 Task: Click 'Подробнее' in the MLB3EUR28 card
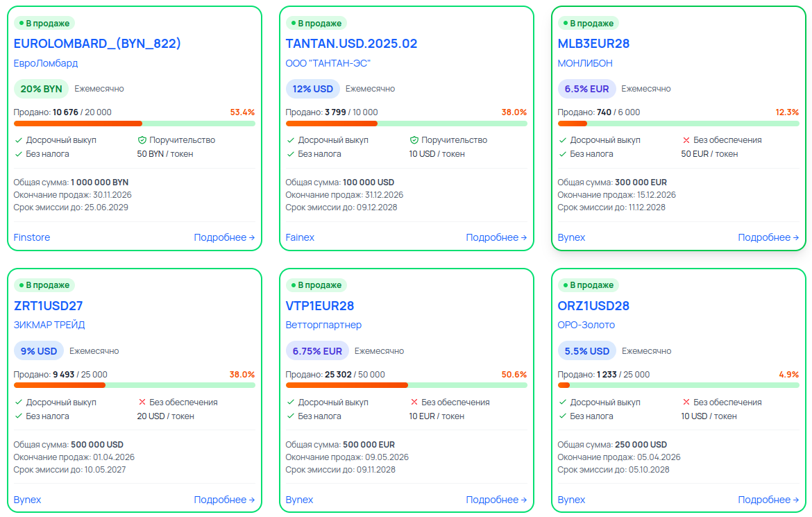pyautogui.click(x=768, y=237)
